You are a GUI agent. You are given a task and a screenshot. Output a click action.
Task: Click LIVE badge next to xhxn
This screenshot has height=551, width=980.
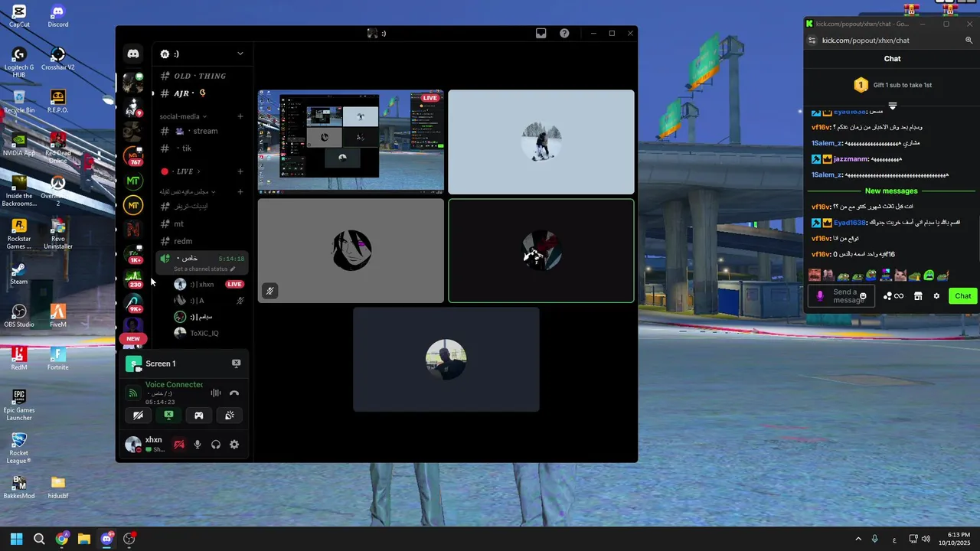[234, 284]
